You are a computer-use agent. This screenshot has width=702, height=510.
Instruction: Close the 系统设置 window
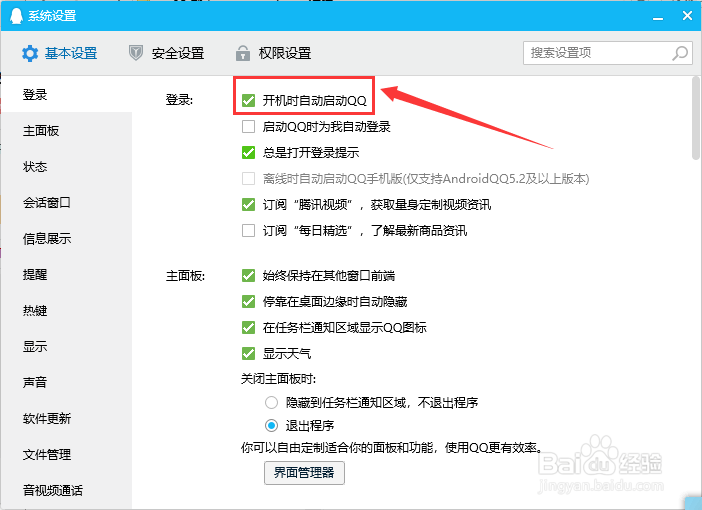tap(687, 16)
